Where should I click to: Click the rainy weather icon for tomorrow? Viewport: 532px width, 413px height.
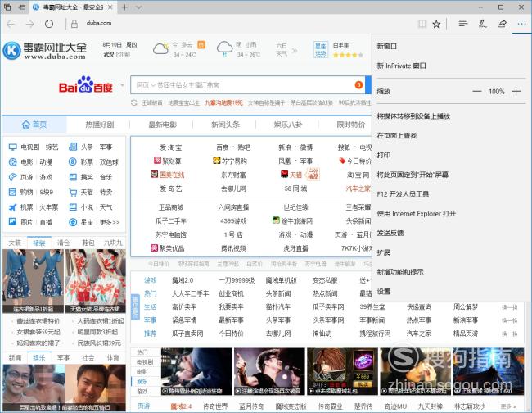pos(224,48)
